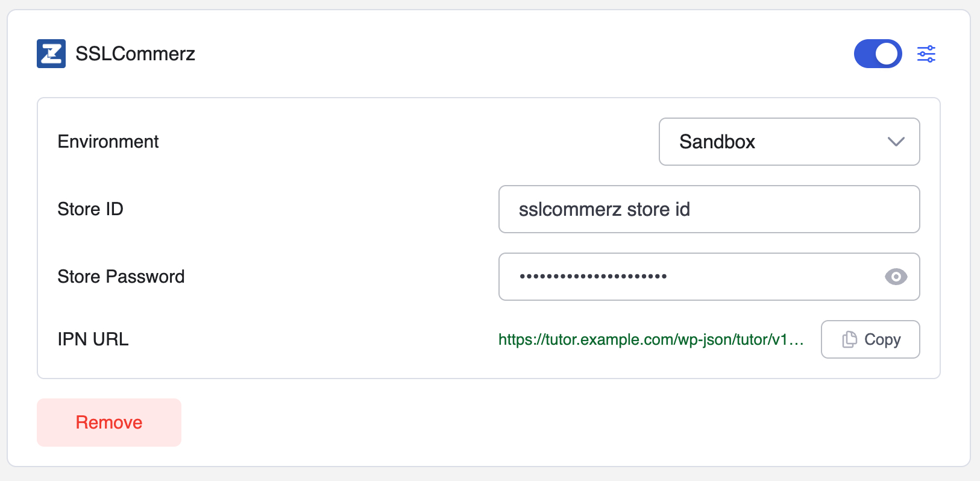Focus the Store ID input field
980x481 pixels.
click(709, 209)
